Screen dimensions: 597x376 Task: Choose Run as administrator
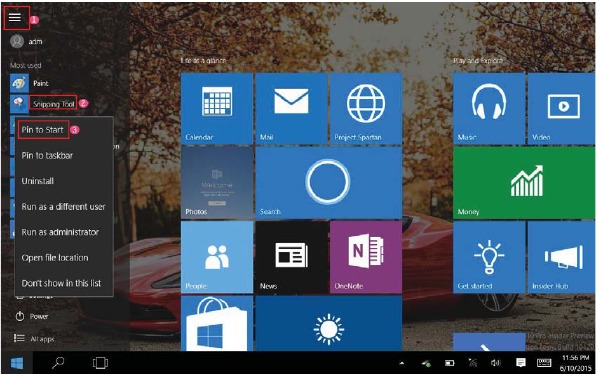click(x=60, y=232)
